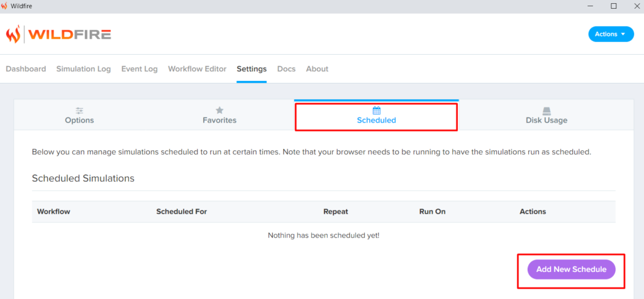Switch to the Options tab
The height and width of the screenshot is (299, 644).
point(79,120)
